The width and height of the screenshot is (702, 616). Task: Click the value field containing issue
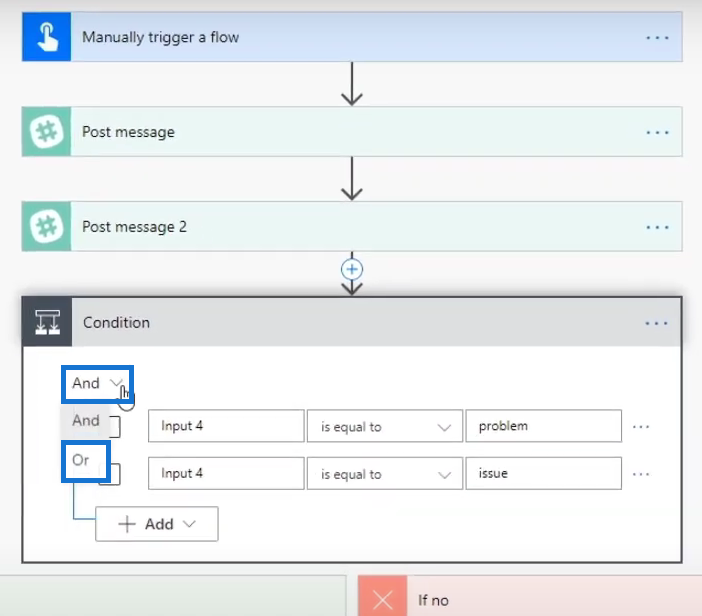point(544,473)
